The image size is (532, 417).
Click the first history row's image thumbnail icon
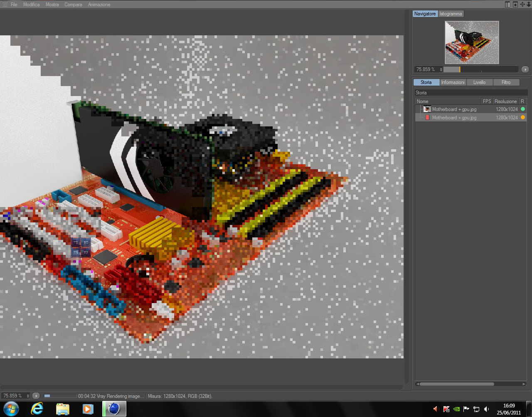click(x=427, y=109)
